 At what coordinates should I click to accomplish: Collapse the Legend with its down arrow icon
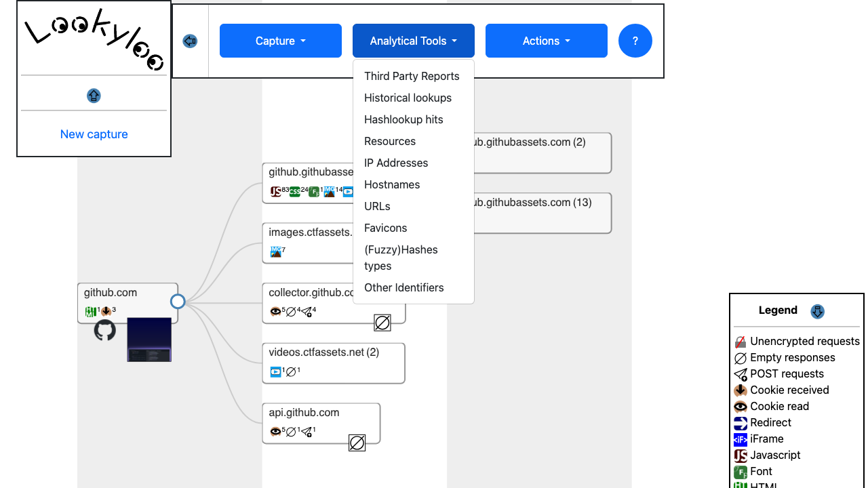pos(817,311)
